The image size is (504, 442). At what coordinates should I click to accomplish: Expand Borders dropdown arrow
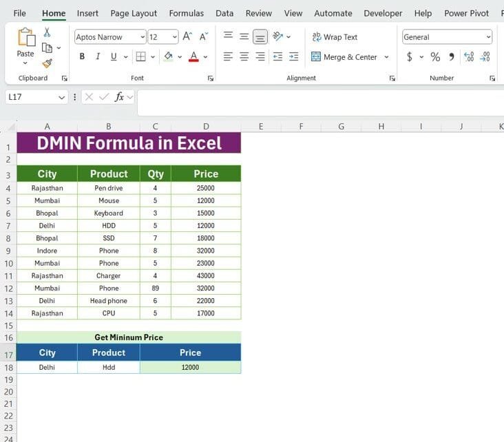pos(153,57)
